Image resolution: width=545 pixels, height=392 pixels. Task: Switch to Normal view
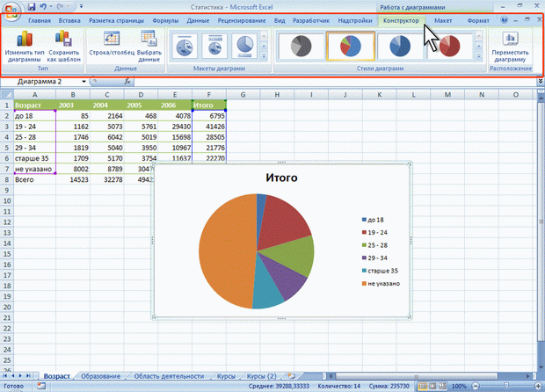pos(423,386)
